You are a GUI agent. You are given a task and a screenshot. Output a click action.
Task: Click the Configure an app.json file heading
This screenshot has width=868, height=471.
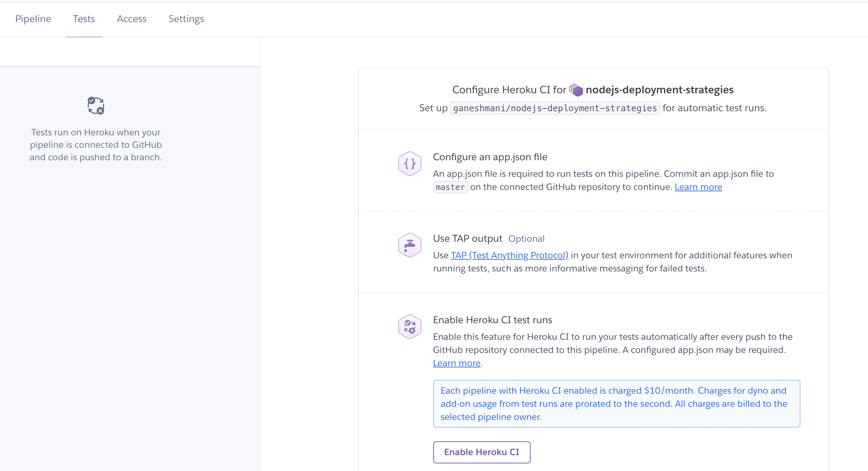[x=490, y=157]
